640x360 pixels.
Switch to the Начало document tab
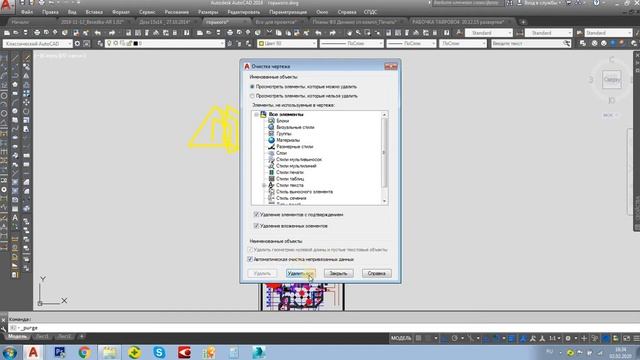20,22
